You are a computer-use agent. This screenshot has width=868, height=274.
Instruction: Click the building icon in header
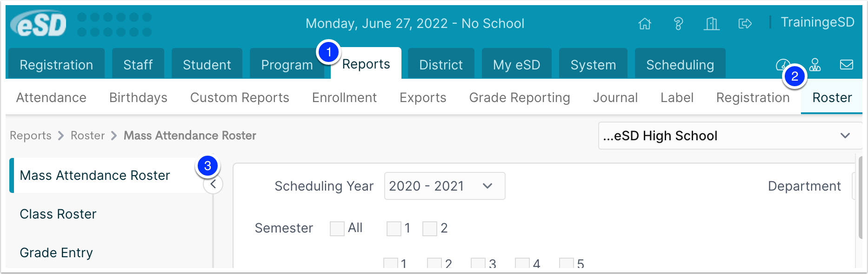[711, 23]
